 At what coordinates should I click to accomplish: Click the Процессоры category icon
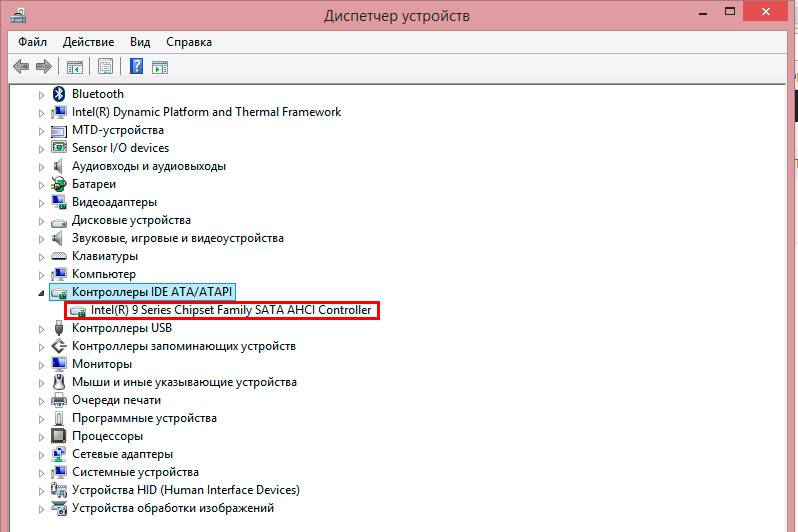[59, 436]
